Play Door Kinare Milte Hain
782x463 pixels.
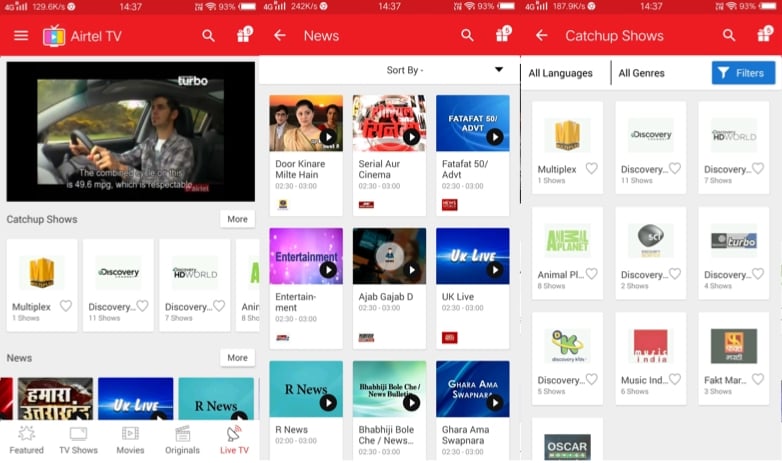[328, 137]
